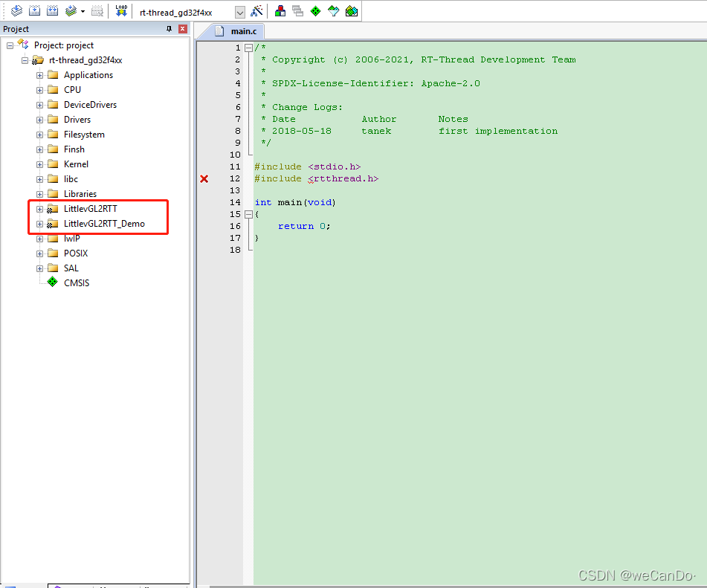
Task: Expand the Libraries folder
Action: [x=39, y=194]
